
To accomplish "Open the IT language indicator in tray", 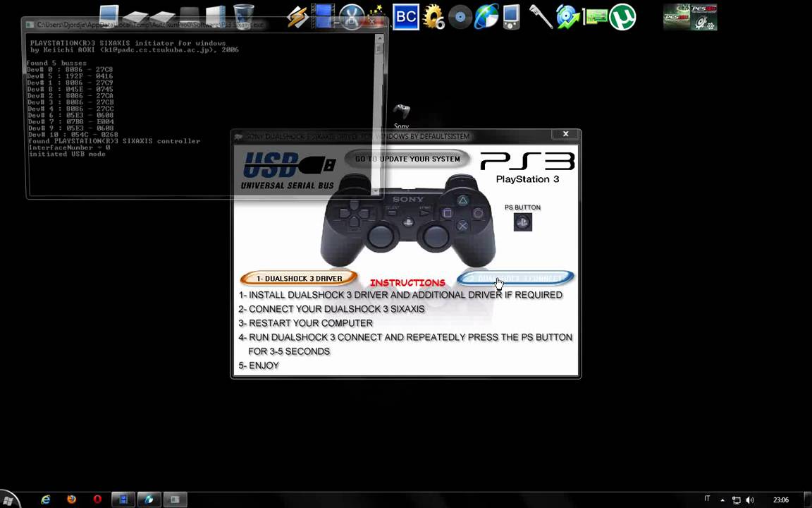I will 707,499.
